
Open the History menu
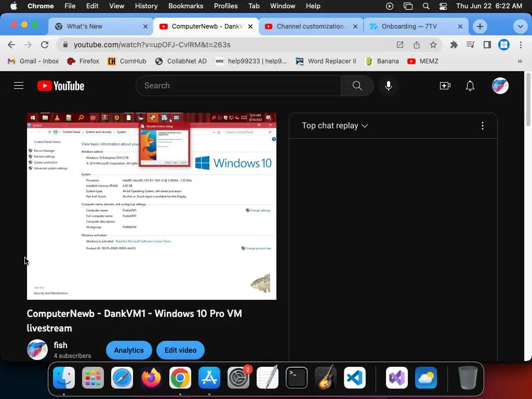(146, 6)
